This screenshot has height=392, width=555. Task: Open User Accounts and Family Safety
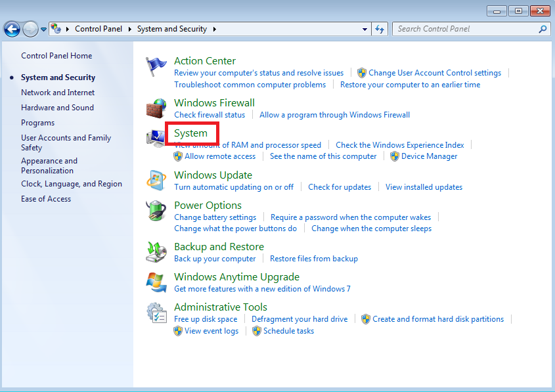pos(66,142)
